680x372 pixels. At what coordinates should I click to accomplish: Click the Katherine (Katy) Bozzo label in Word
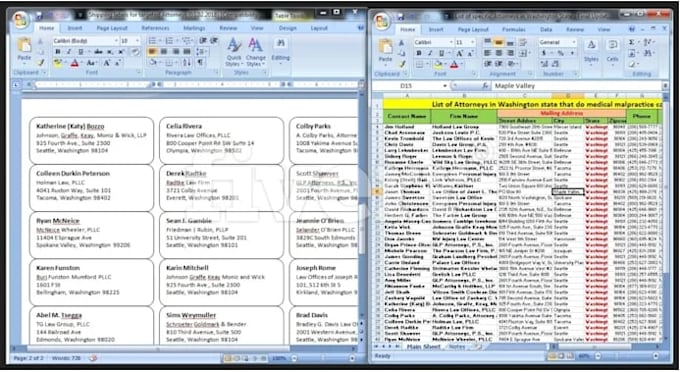pos(92,140)
